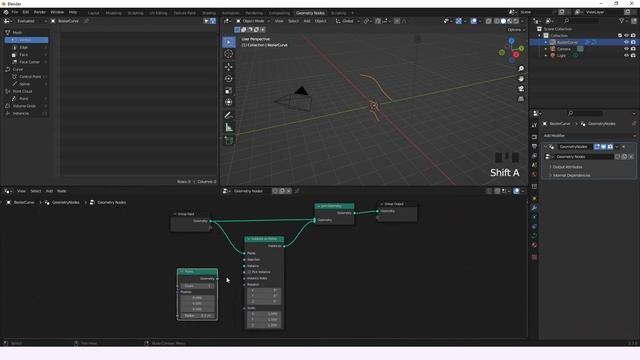Toggle modifier render display button
640x360 pixels.
point(610,147)
